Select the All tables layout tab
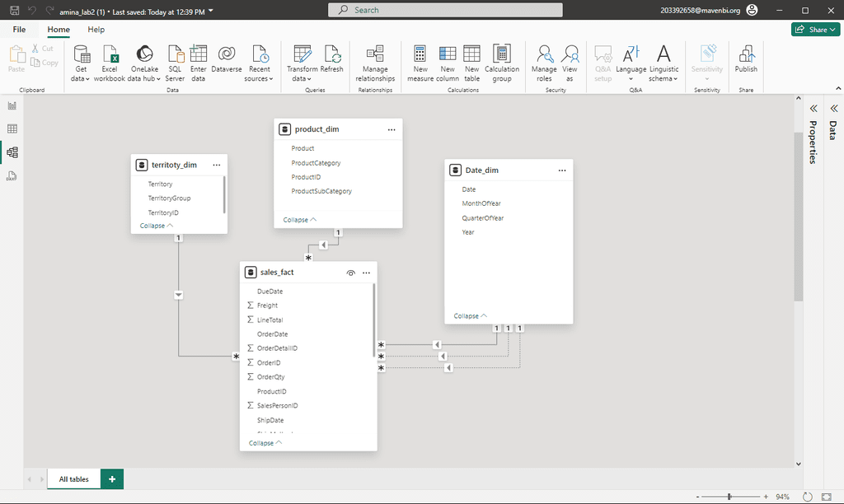 click(73, 479)
